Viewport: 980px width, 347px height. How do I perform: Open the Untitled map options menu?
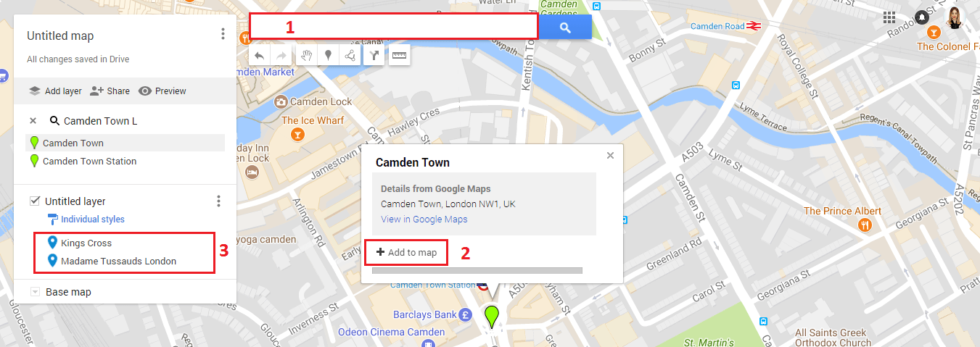coord(223,35)
